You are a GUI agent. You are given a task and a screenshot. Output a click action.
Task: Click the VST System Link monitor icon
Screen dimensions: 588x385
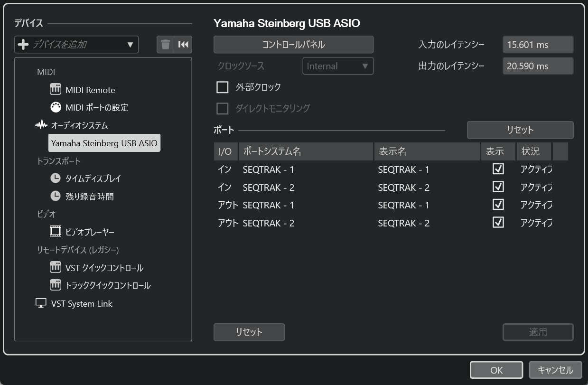pos(41,303)
